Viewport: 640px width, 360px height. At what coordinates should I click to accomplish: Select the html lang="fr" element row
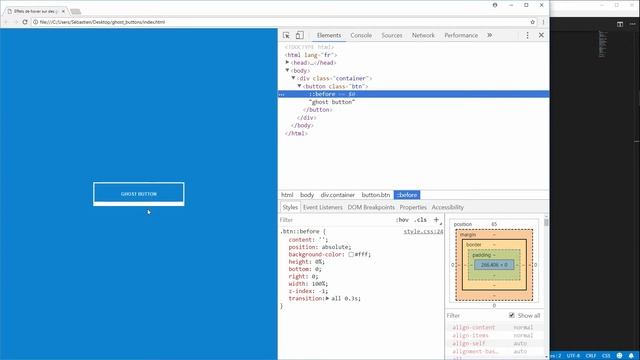point(311,55)
